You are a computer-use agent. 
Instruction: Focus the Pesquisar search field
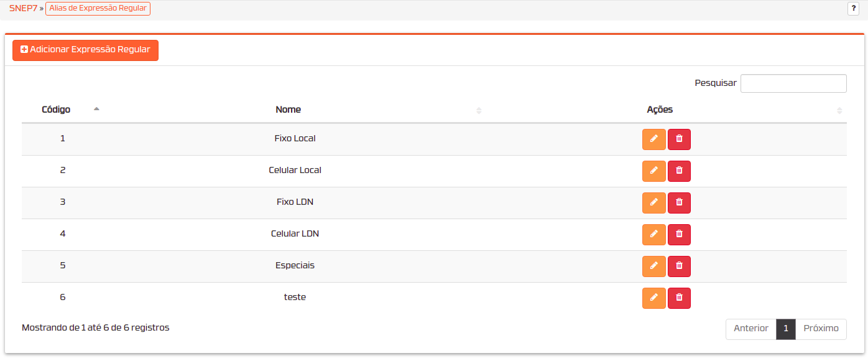793,83
